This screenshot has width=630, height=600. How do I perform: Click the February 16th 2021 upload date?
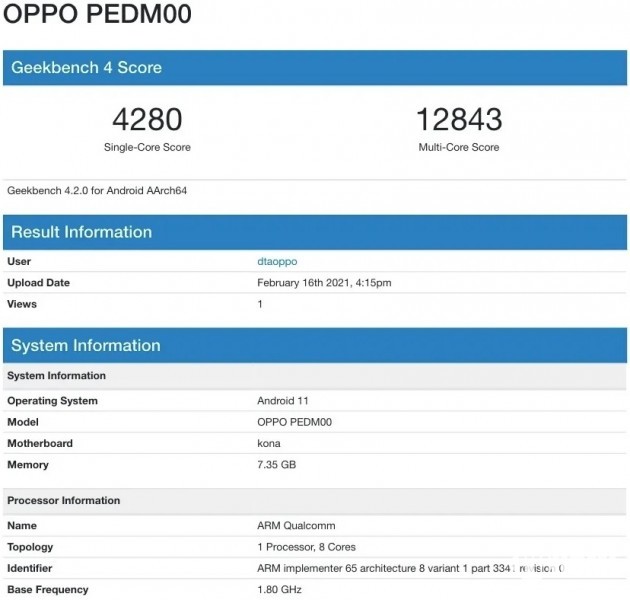(x=324, y=283)
